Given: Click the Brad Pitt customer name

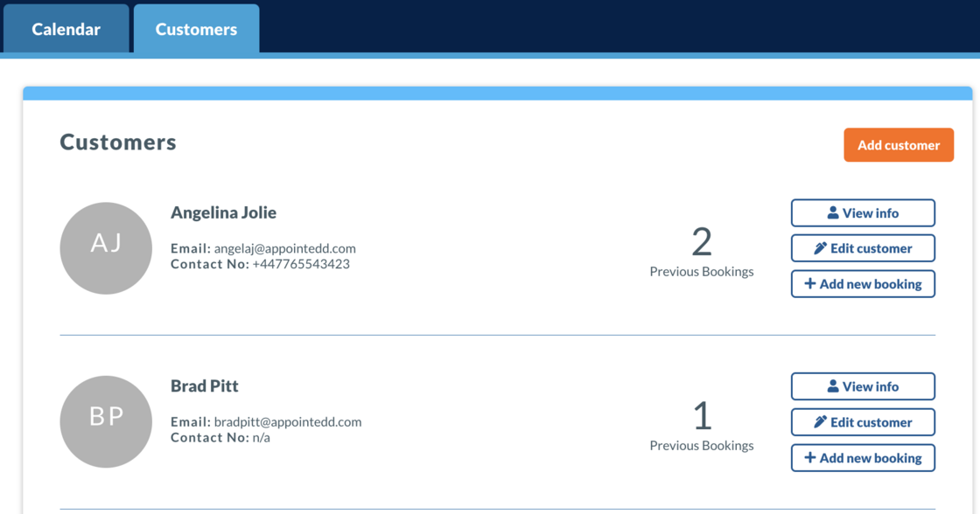Looking at the screenshot, I should point(205,385).
